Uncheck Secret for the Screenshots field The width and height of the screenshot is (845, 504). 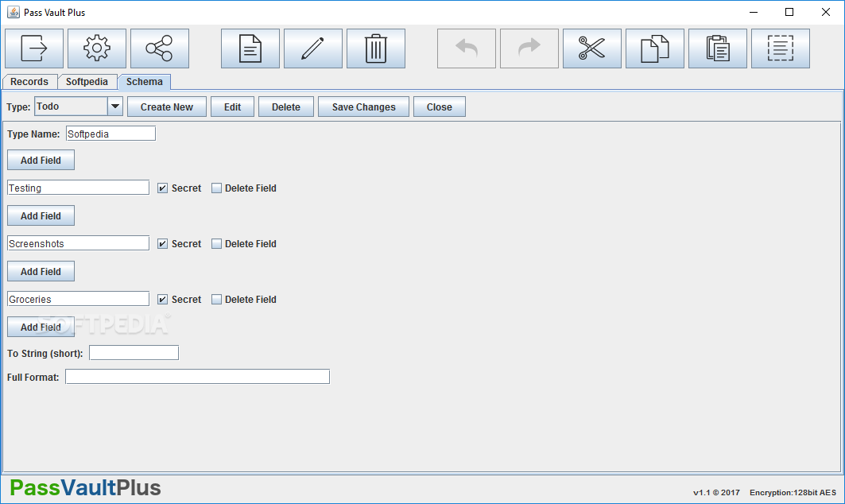[162, 243]
